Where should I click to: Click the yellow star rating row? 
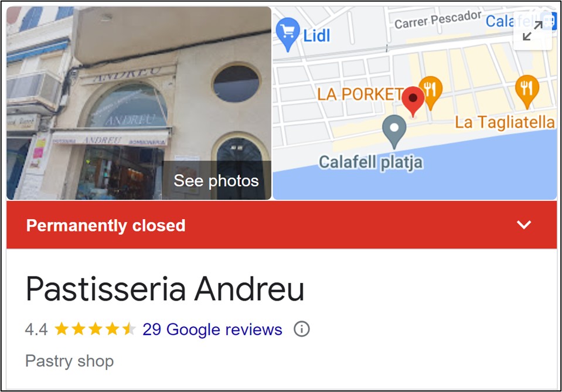point(96,329)
